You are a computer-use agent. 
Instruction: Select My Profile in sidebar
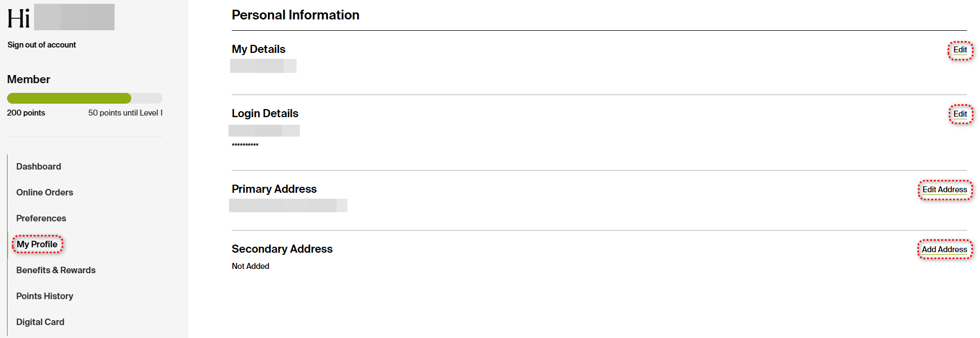tap(37, 244)
